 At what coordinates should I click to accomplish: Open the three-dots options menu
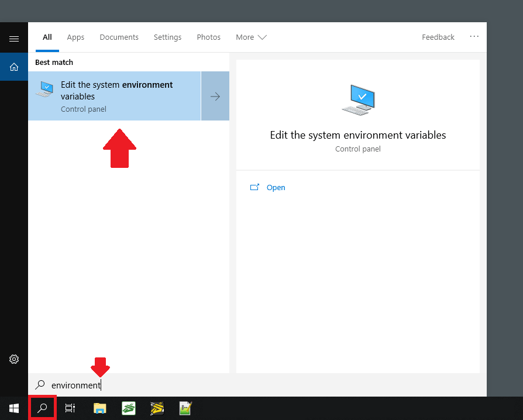click(474, 37)
